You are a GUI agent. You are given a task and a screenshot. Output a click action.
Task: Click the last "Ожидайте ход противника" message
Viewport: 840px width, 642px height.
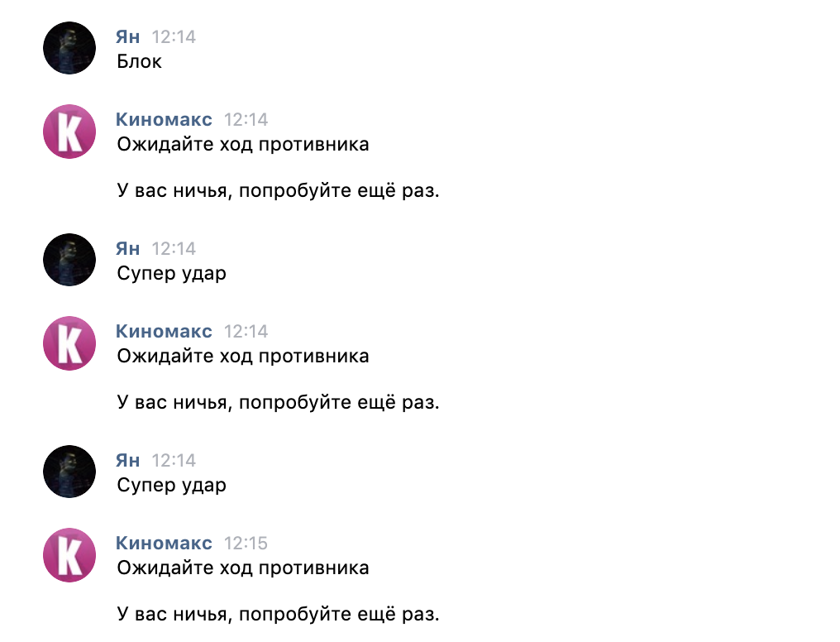pos(243,568)
